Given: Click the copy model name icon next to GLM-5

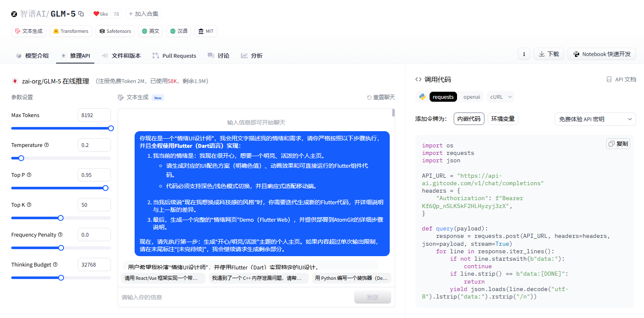Looking at the screenshot, I should [x=81, y=14].
